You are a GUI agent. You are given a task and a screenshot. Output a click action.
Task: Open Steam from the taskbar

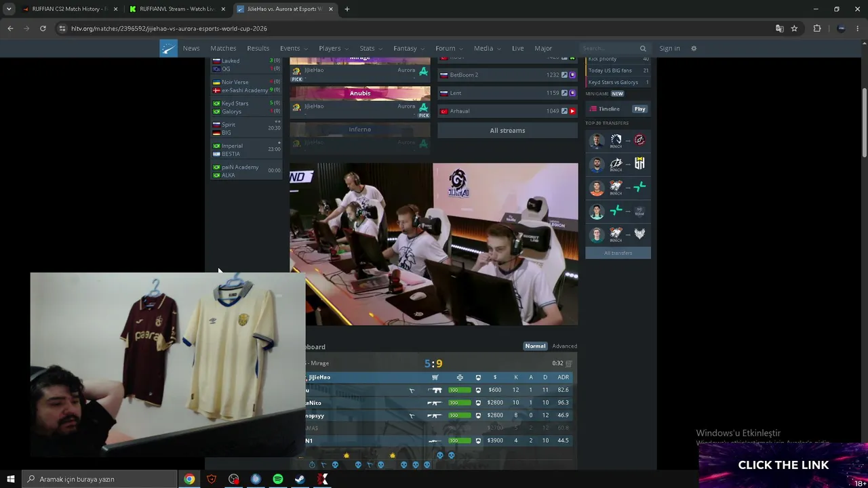pos(300,479)
